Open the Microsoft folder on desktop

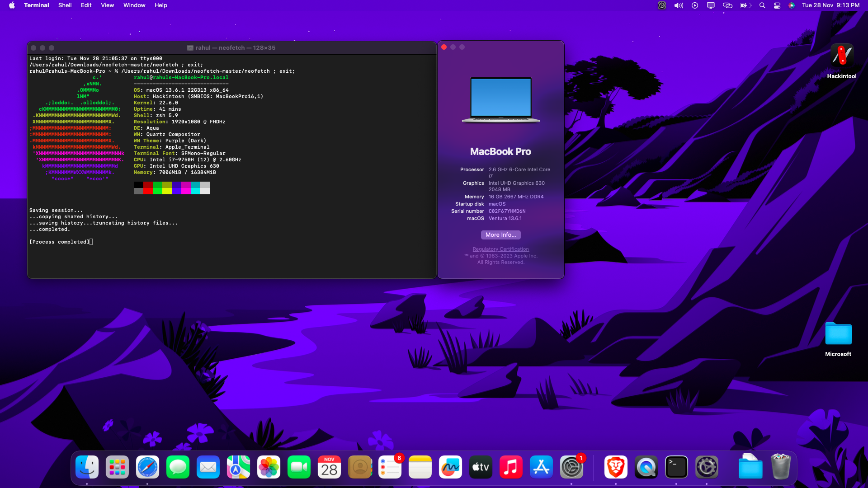pos(838,334)
